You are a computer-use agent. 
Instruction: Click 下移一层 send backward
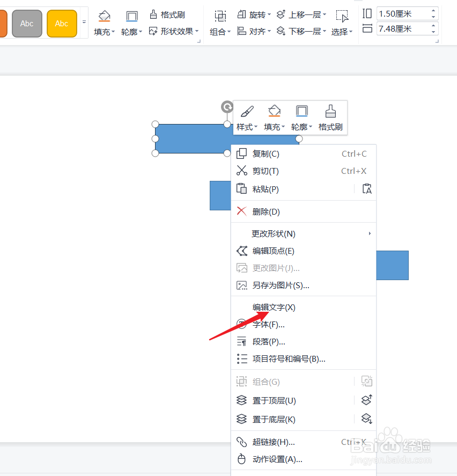pyautogui.click(x=301, y=31)
